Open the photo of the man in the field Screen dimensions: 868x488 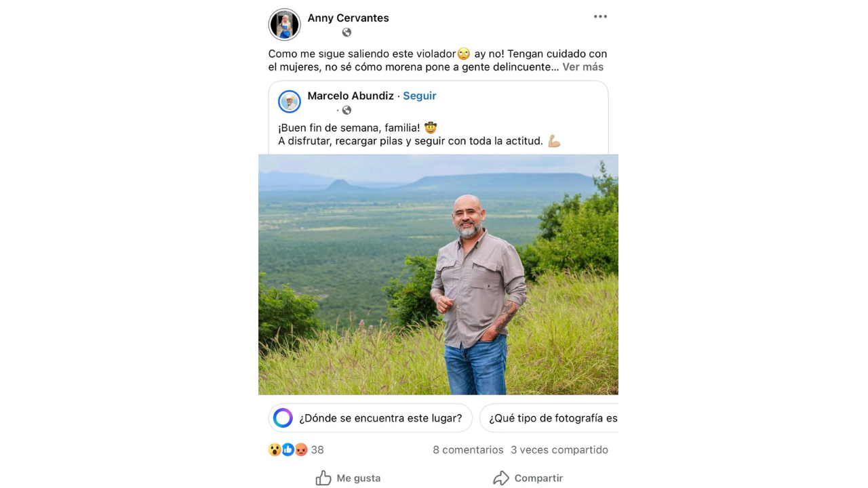pos(438,274)
